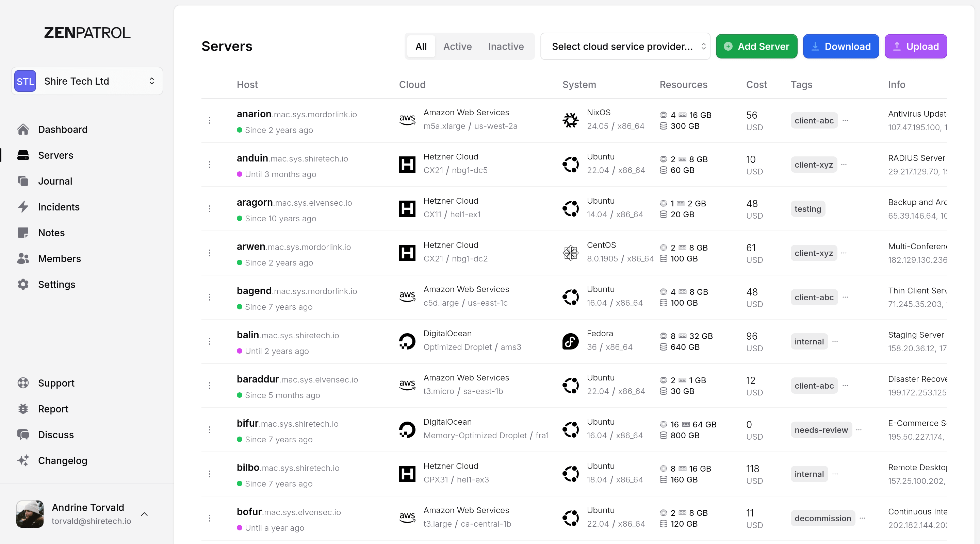Open Incidents via the lightning icon
Image resolution: width=980 pixels, height=544 pixels.
coord(23,207)
